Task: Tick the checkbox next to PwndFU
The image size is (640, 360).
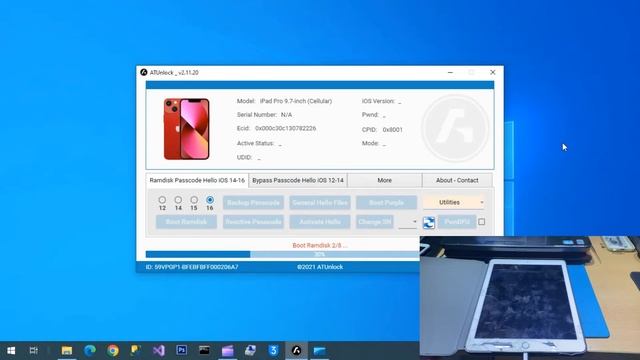Action: click(x=482, y=222)
